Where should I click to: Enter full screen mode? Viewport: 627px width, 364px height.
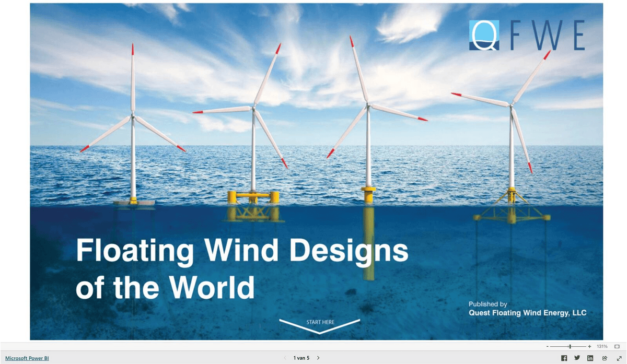pyautogui.click(x=618, y=358)
